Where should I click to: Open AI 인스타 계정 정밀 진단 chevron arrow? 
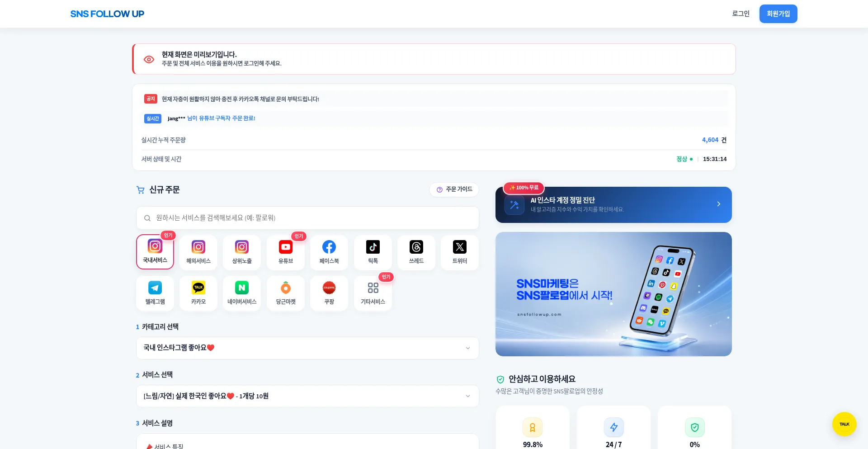(x=719, y=204)
